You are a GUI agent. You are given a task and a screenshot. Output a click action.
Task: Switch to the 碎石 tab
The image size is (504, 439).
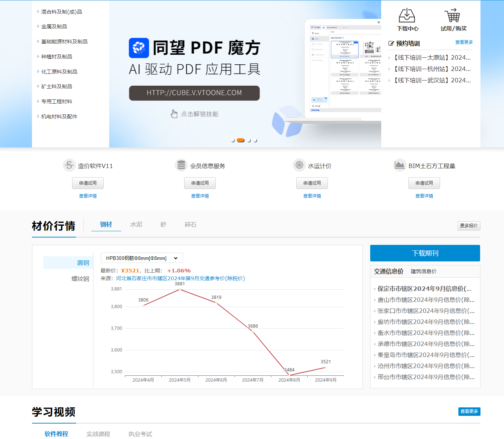coord(190,225)
